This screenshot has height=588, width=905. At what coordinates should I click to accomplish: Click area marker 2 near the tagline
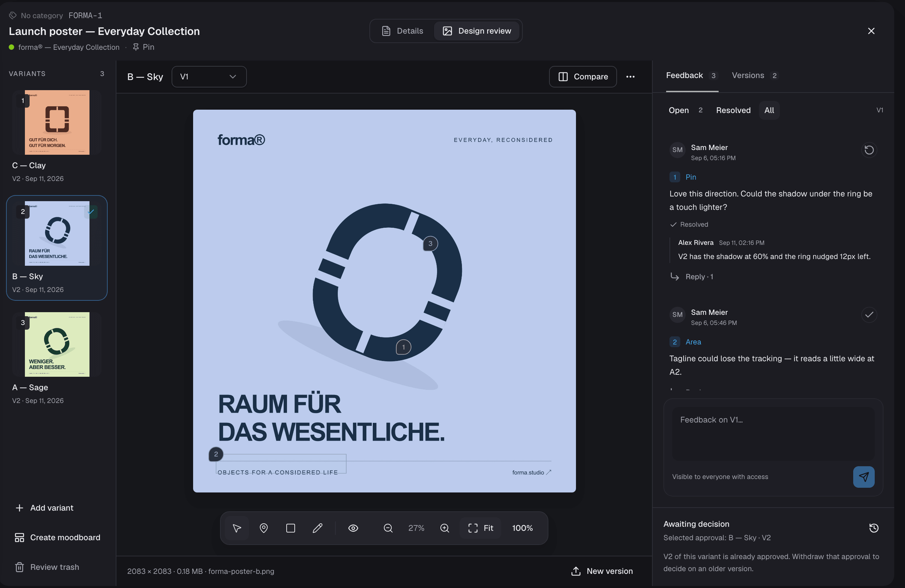point(216,454)
